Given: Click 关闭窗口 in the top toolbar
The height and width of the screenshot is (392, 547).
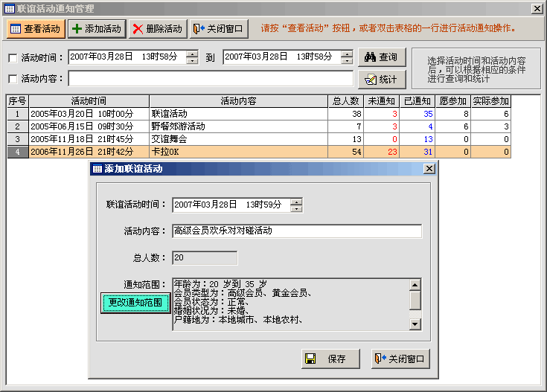Looking at the screenshot, I should coord(219,29).
